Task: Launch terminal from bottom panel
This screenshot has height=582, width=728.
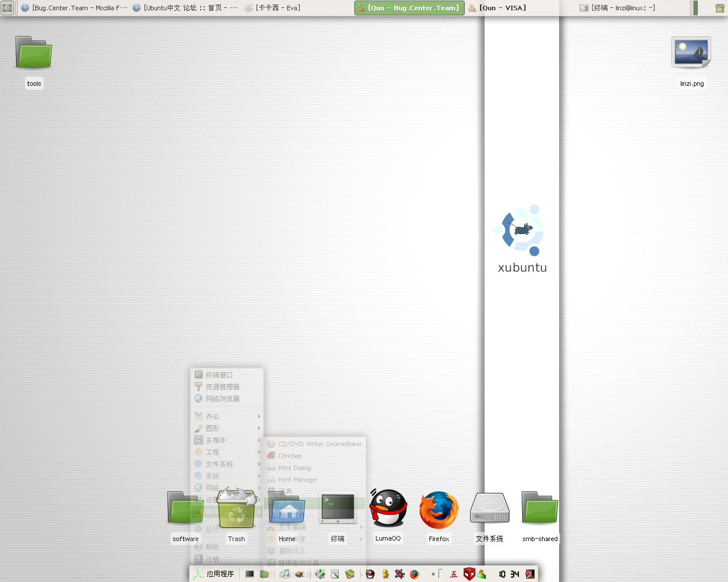Action: [250, 574]
